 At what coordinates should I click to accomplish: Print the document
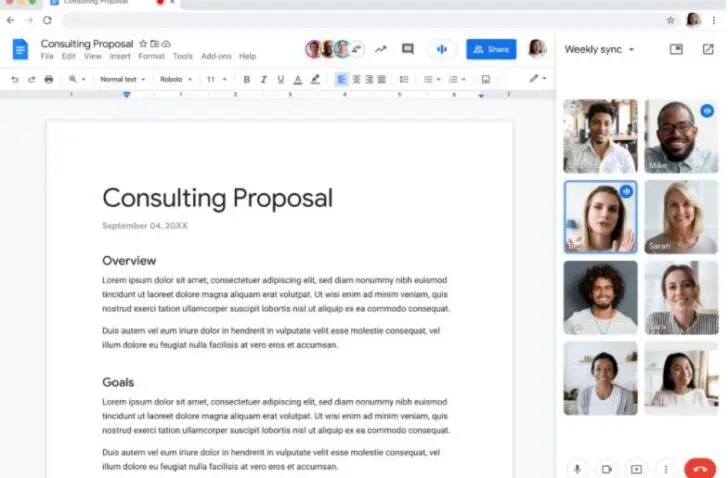coord(49,79)
